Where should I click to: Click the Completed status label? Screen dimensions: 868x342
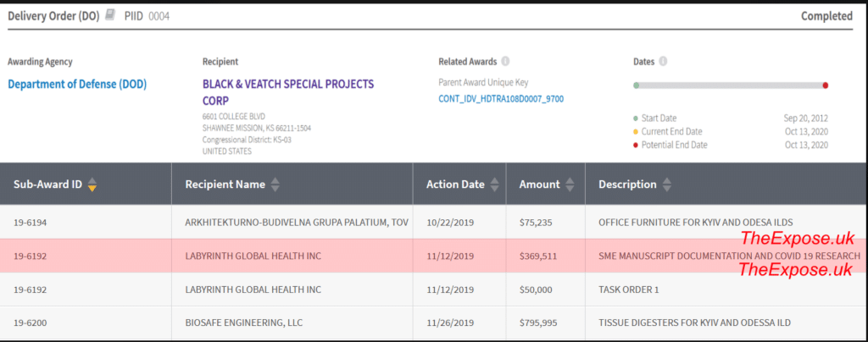827,16
